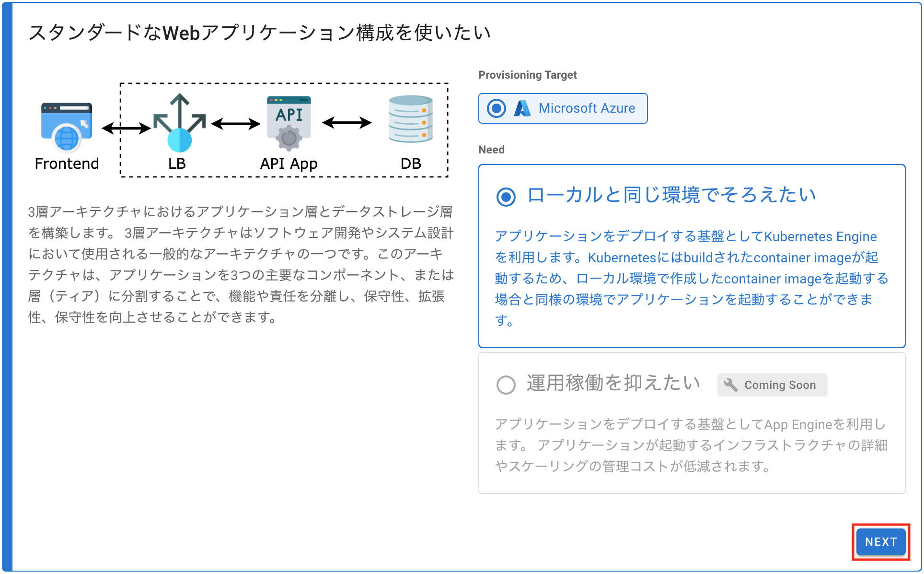Select ローカルと同じ環境でそろえたい radio button

click(506, 197)
